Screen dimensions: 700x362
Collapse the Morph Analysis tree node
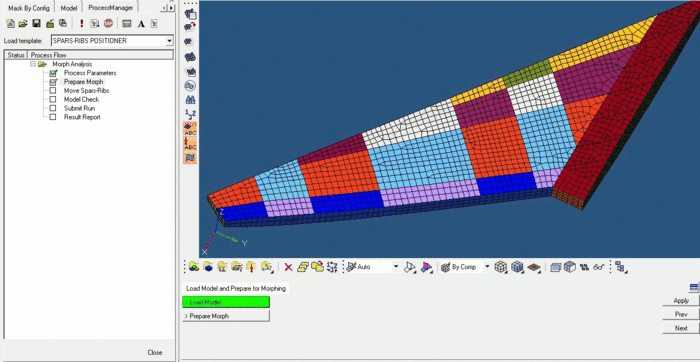tap(33, 64)
